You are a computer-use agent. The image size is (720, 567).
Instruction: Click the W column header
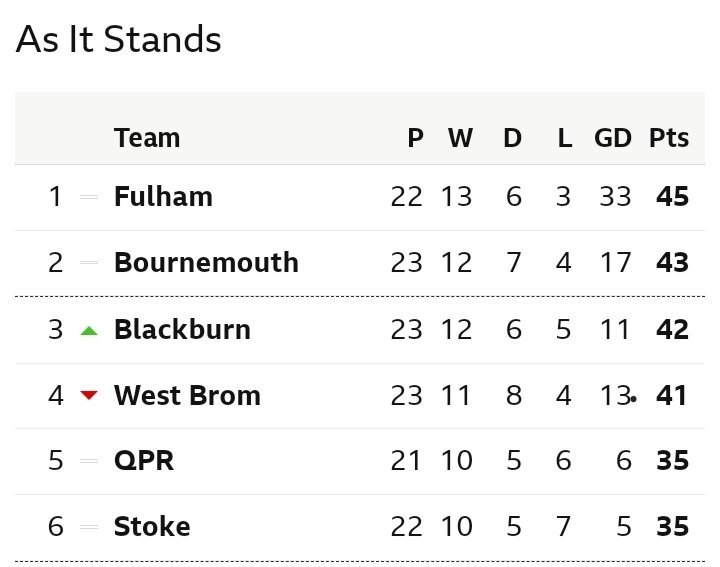click(x=460, y=138)
